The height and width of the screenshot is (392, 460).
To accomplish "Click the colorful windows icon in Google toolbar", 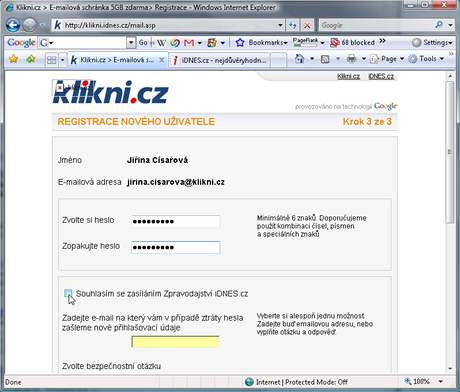I will pyautogui.click(x=212, y=43).
